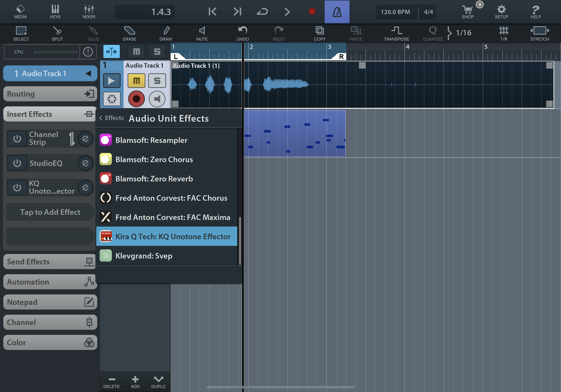The image size is (561, 392).
Task: Toggle global solo button above track list
Action: coord(157,51)
